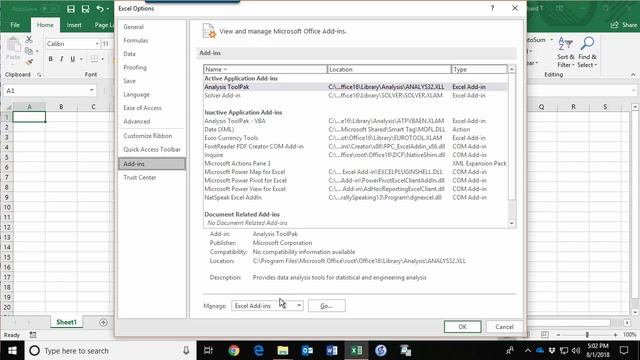640x360 pixels.
Task: Open the Customize Ribbon category
Action: (x=148, y=136)
